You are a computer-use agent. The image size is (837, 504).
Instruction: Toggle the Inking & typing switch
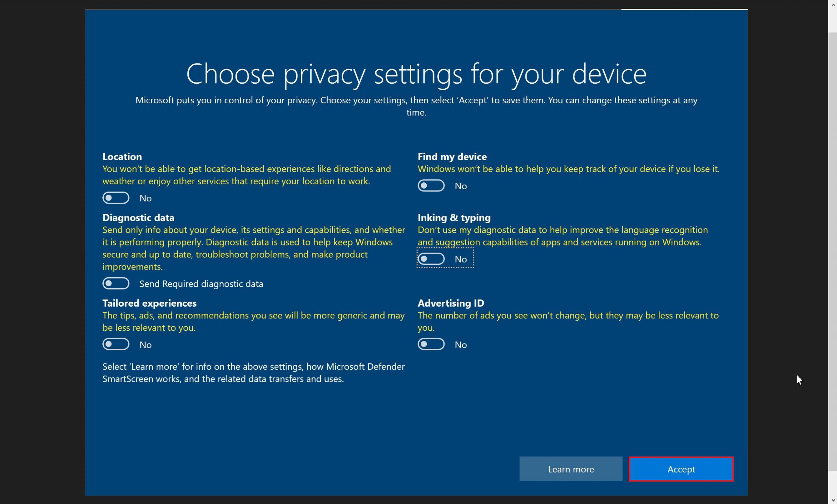click(431, 259)
